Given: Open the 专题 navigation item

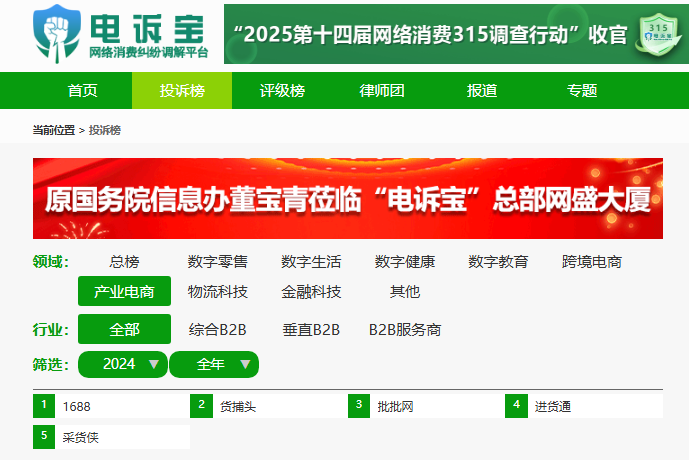Looking at the screenshot, I should click(x=582, y=91).
